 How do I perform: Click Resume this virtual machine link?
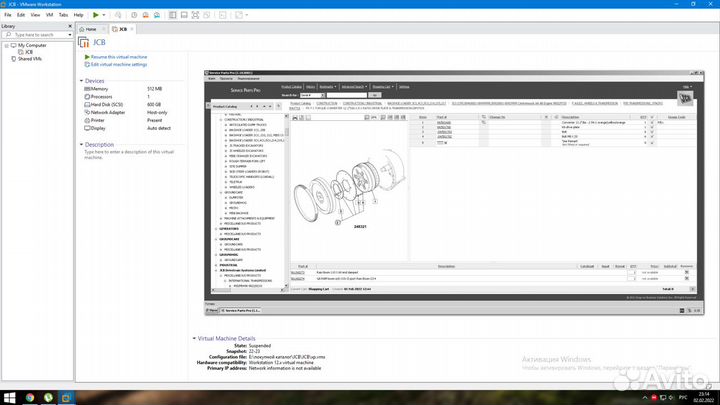[120, 58]
